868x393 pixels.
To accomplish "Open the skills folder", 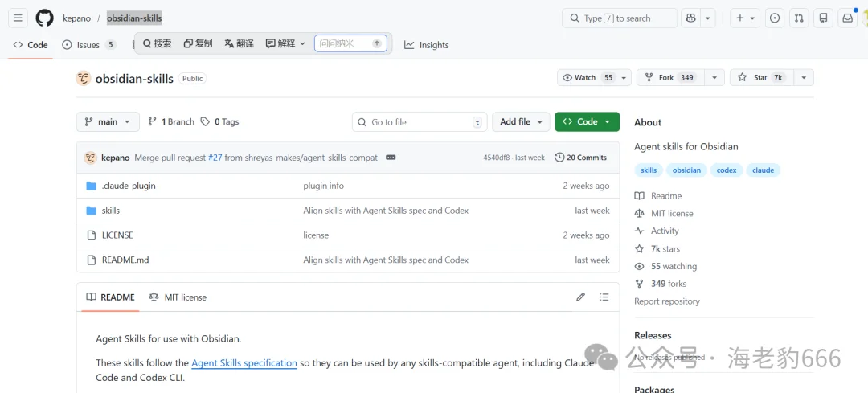I will [x=111, y=211].
